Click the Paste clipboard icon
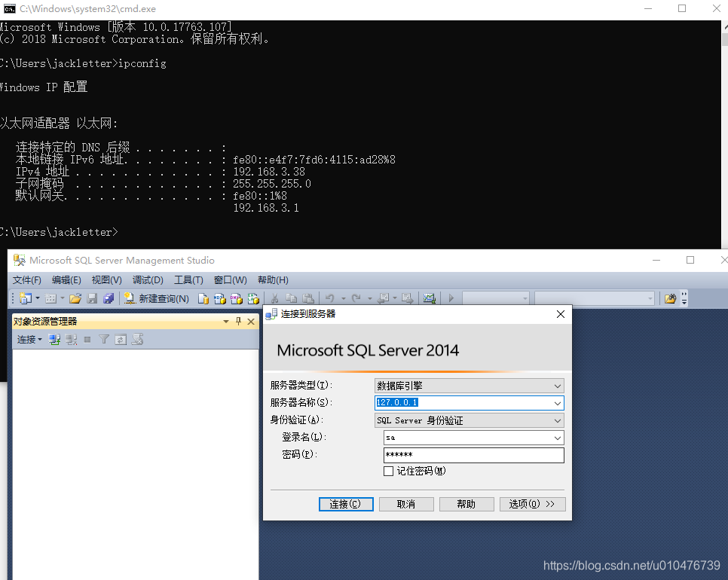The height and width of the screenshot is (580, 728). pos(308,298)
